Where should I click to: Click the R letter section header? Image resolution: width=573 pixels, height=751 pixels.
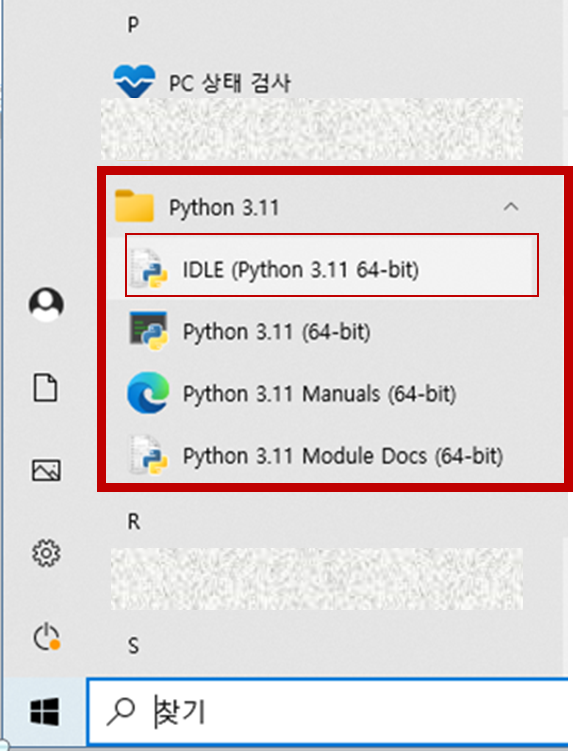click(134, 521)
